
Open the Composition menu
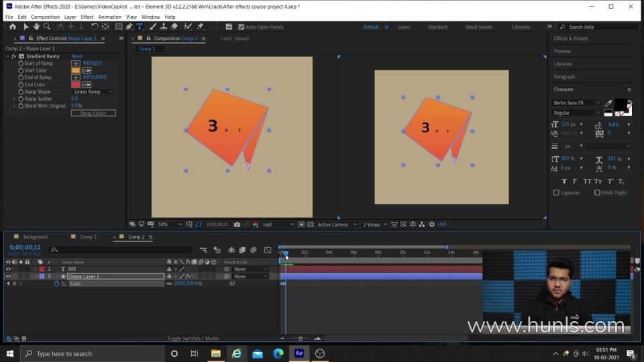click(x=45, y=17)
